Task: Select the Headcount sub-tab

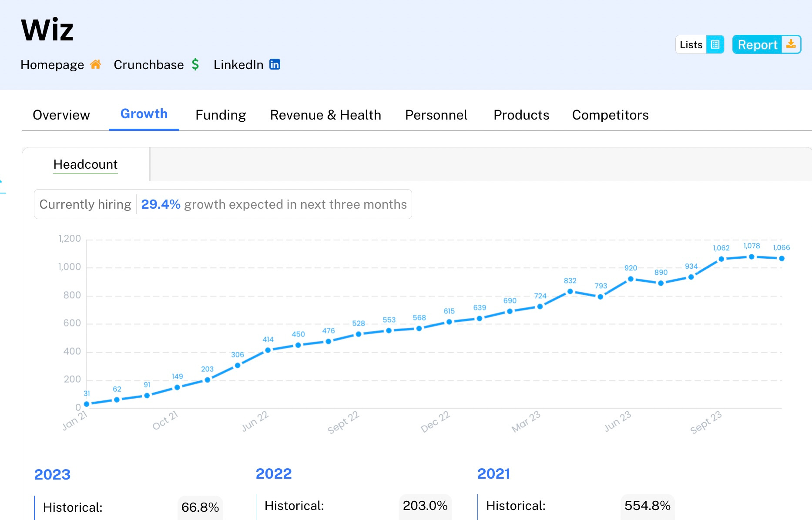Action: coord(85,164)
